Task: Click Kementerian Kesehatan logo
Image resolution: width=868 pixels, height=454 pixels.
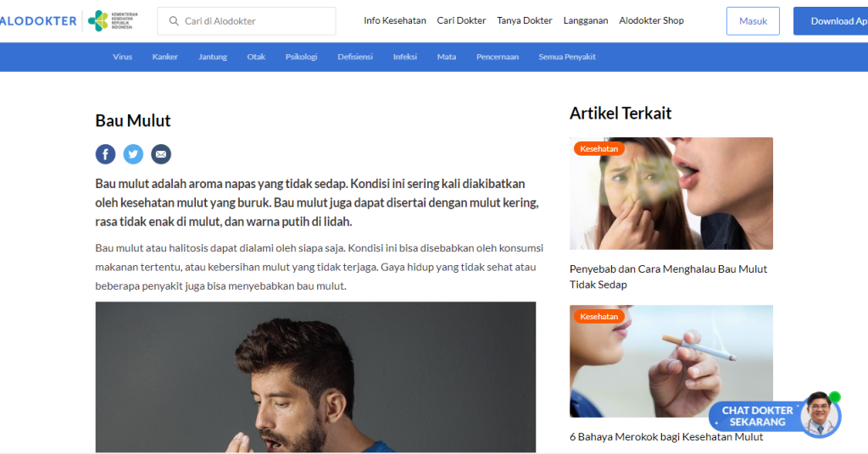Action: [113, 21]
